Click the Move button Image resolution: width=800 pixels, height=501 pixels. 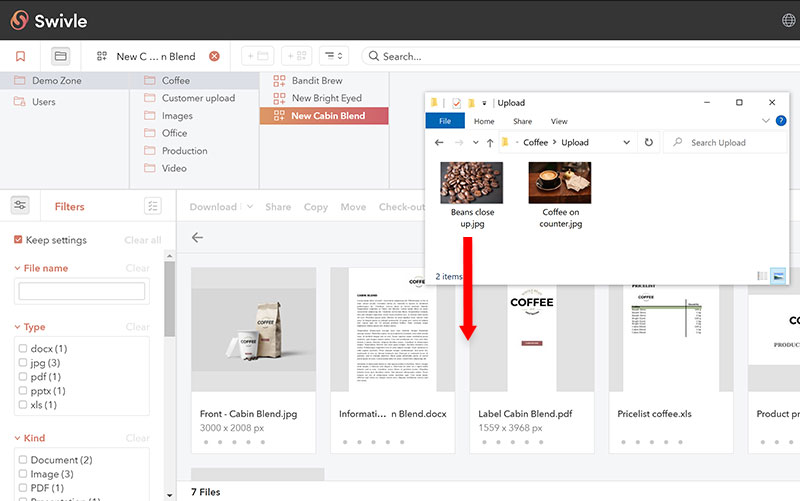pos(353,207)
